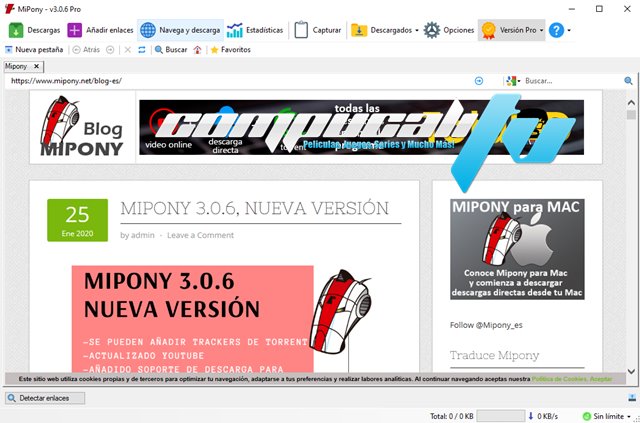Click the Leave a Comment link

200,235
